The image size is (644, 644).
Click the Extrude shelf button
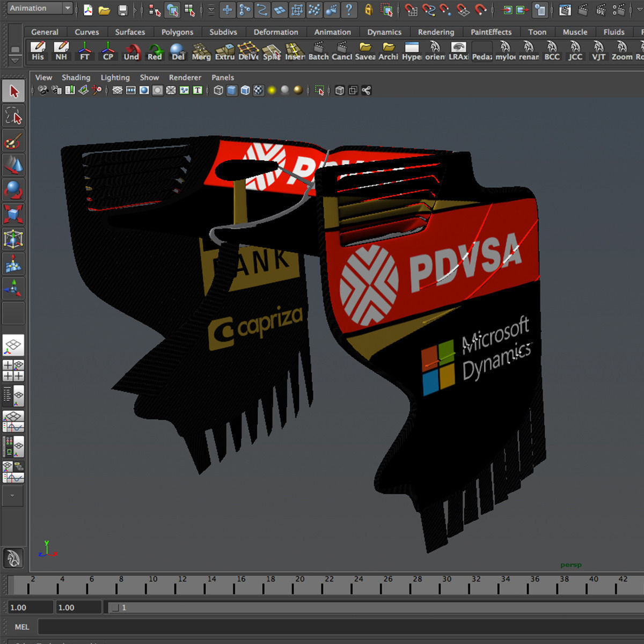tap(225, 52)
